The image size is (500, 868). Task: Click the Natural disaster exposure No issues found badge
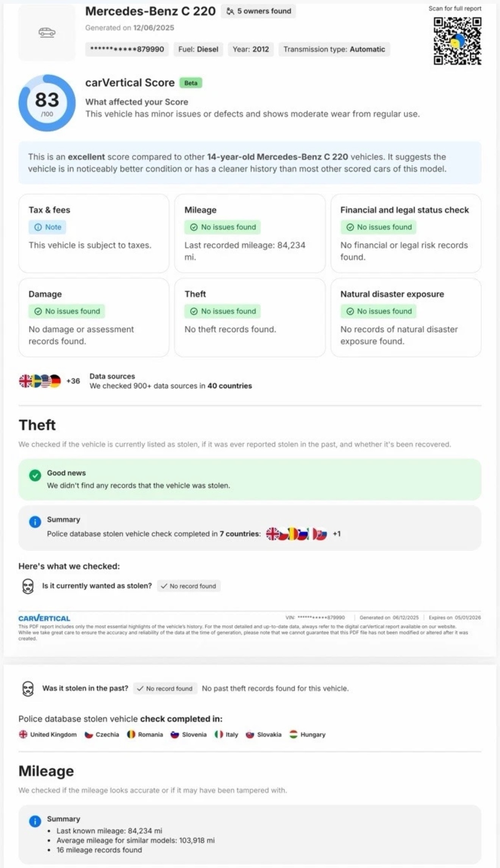coord(379,311)
